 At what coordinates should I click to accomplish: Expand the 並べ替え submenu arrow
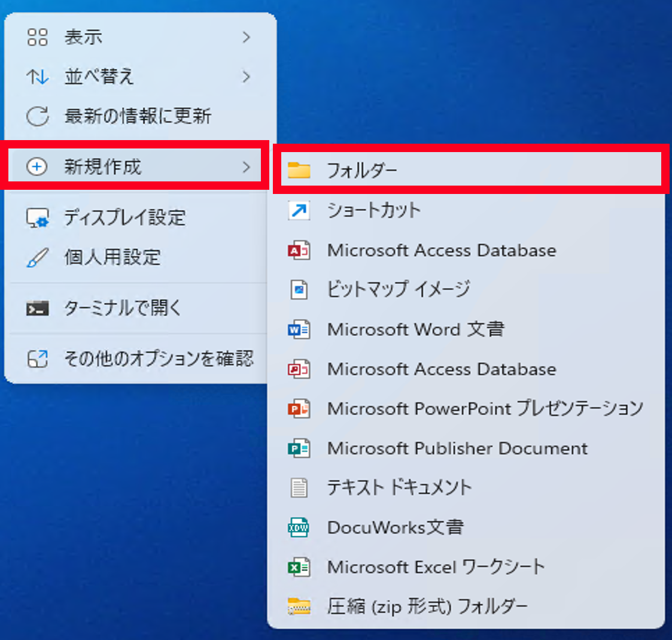point(246,77)
